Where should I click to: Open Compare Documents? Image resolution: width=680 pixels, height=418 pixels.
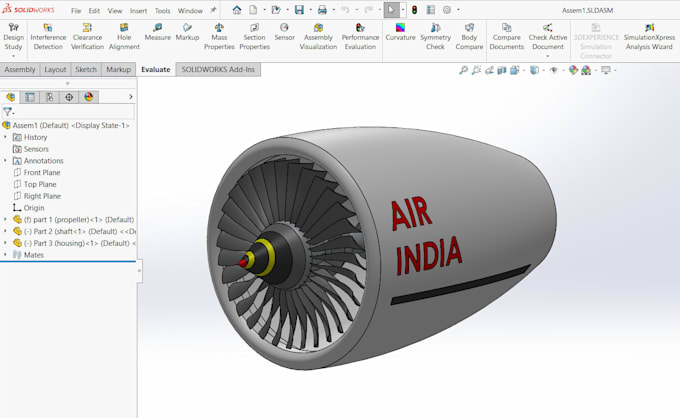coord(507,37)
